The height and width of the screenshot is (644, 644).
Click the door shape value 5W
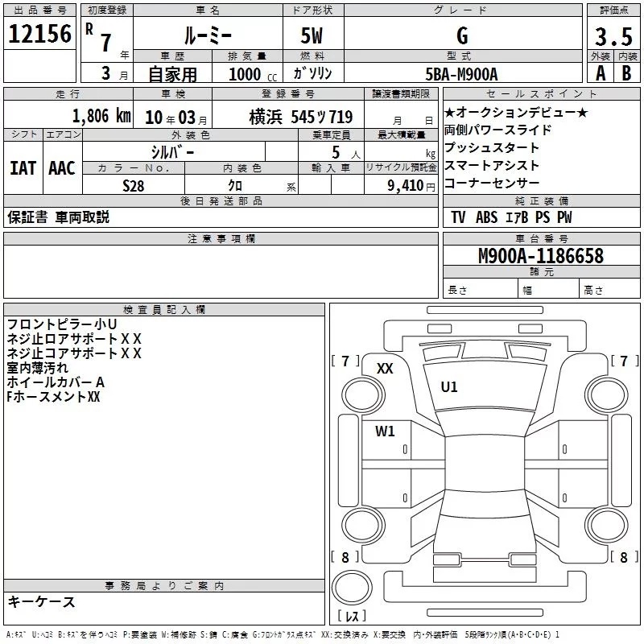312,35
